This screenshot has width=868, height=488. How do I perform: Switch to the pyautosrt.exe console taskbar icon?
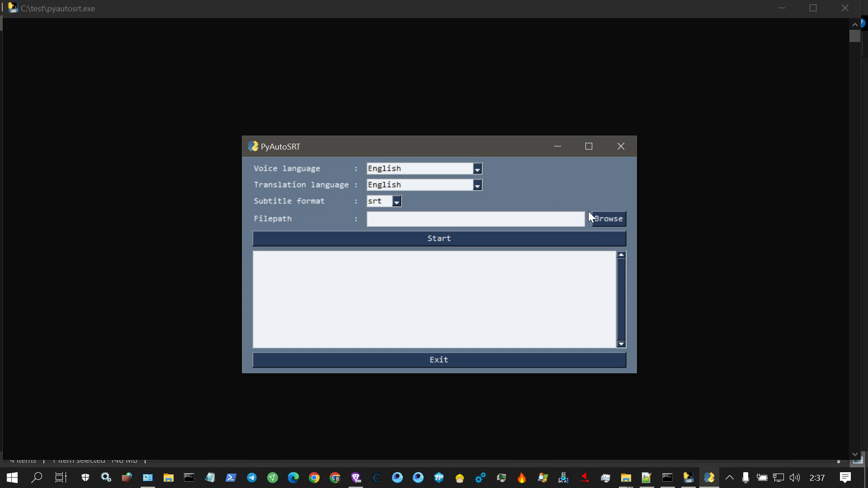(688, 478)
